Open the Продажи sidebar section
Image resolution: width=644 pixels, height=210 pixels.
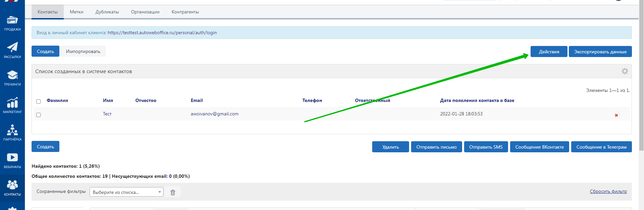point(12,23)
